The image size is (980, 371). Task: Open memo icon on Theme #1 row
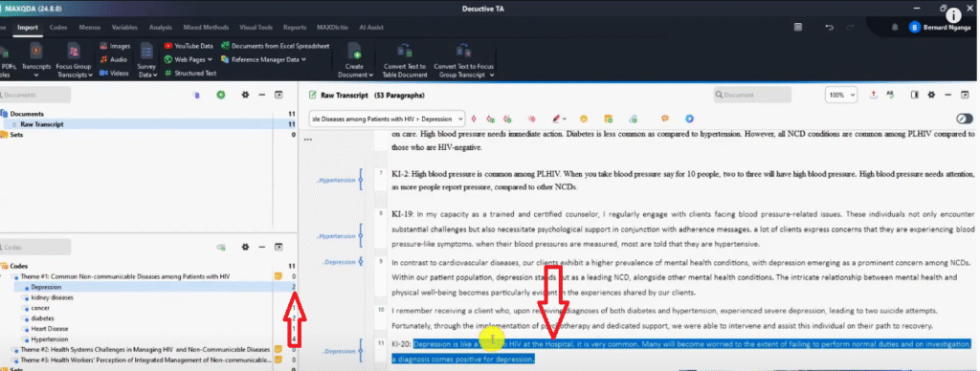pyautogui.click(x=278, y=276)
